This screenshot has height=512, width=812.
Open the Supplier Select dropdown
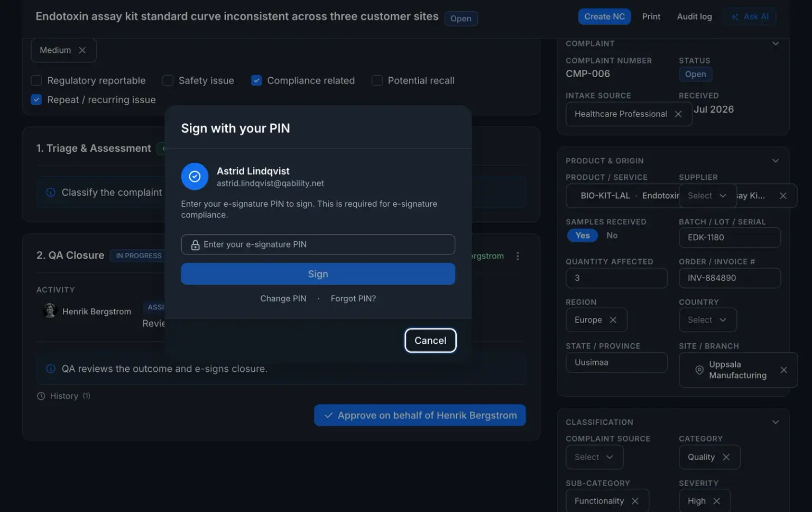pyautogui.click(x=707, y=196)
